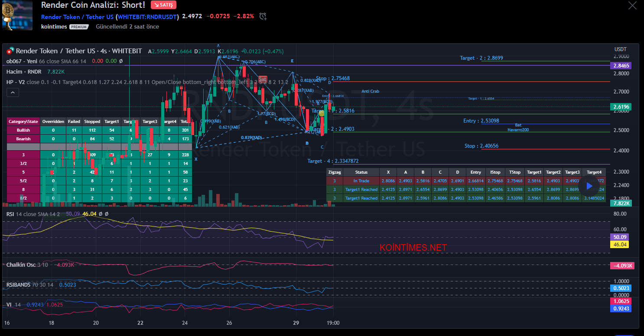This screenshot has width=644, height=336.
Task: Open the kointimes author profile
Action: tap(54, 26)
